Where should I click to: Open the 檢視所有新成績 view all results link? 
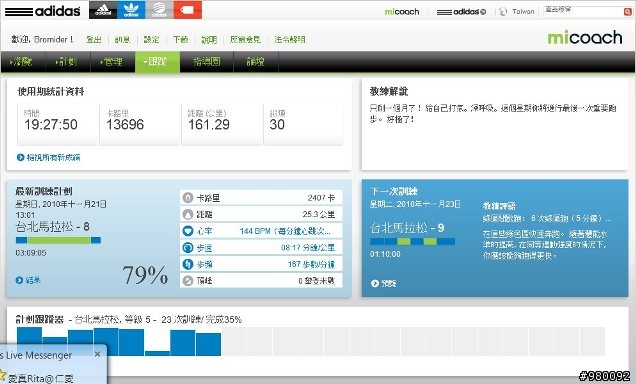(x=53, y=157)
